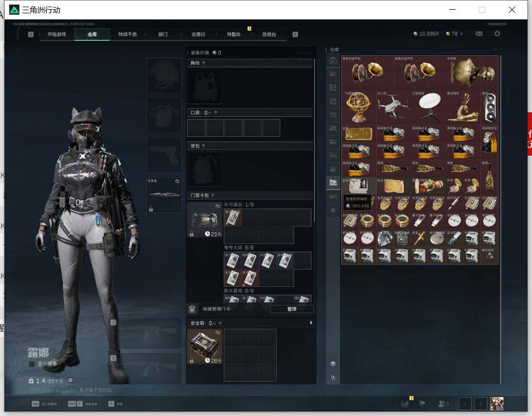Image resolution: width=532 pixels, height=416 pixels.
Task: Click the empty pistol weapon slot
Action: [164, 155]
